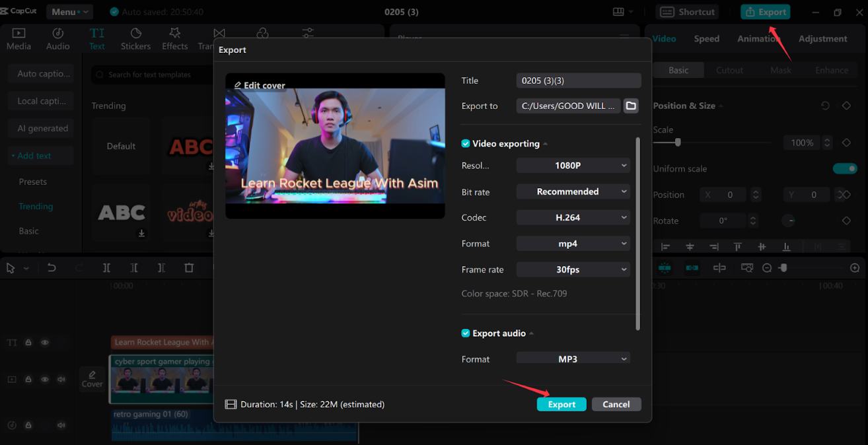868x445 pixels.
Task: Switch to the Speed tab
Action: [x=706, y=38]
